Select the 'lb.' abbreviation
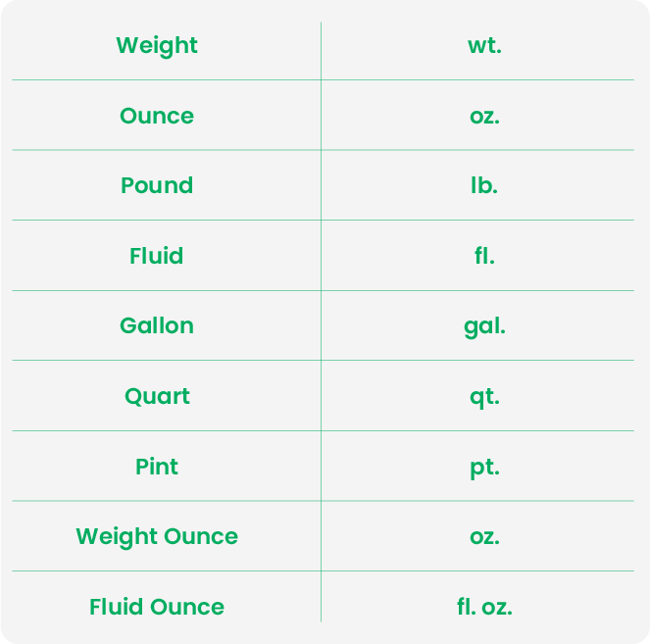The height and width of the screenshot is (644, 650). point(484,186)
